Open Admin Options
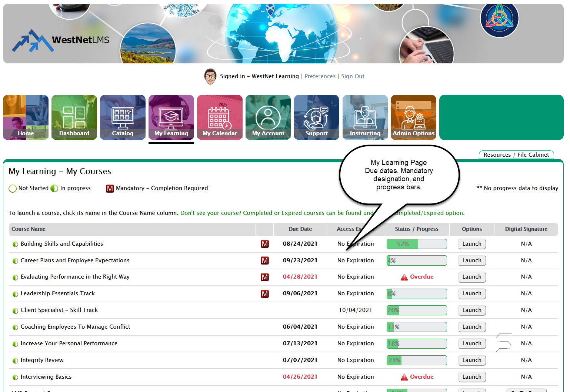The image size is (570, 392). [413, 117]
